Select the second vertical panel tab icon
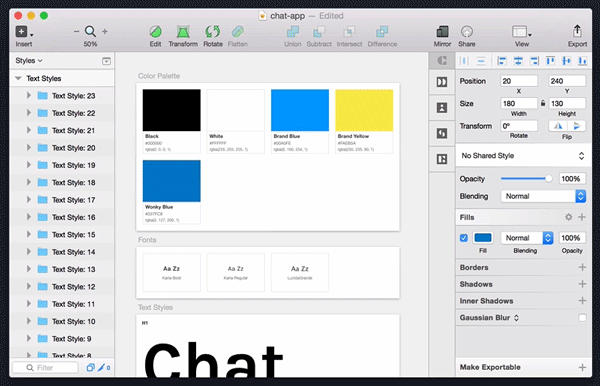Viewport: 600px width, 386px height. 442,82
